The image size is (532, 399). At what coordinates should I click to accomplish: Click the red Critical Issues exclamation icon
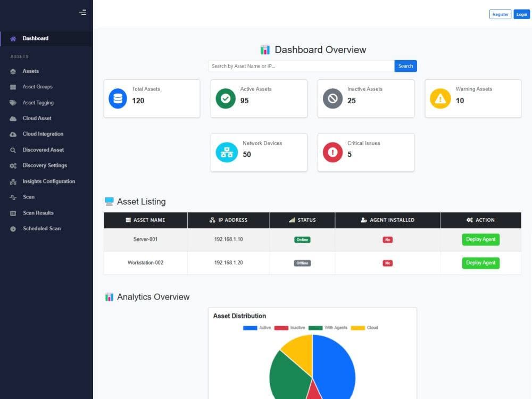(x=332, y=152)
